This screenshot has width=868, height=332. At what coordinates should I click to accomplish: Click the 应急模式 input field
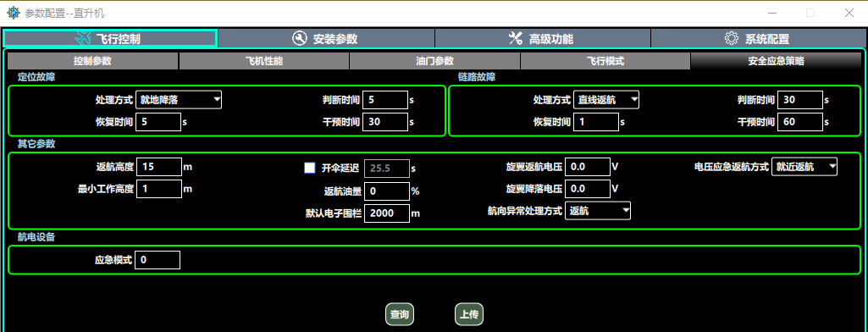158,260
